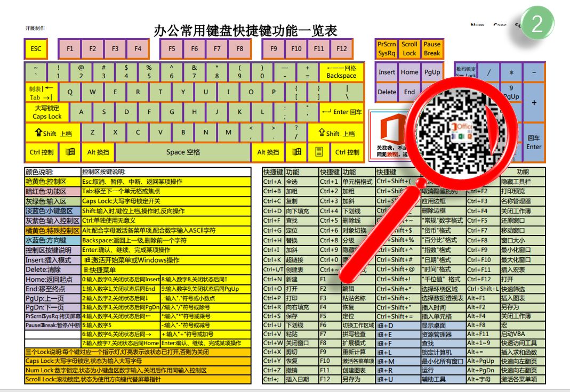Screen dimensions: 570x392
Task: Click the 淡蓝色:小键盘区 legend cell
Action: tap(52, 211)
